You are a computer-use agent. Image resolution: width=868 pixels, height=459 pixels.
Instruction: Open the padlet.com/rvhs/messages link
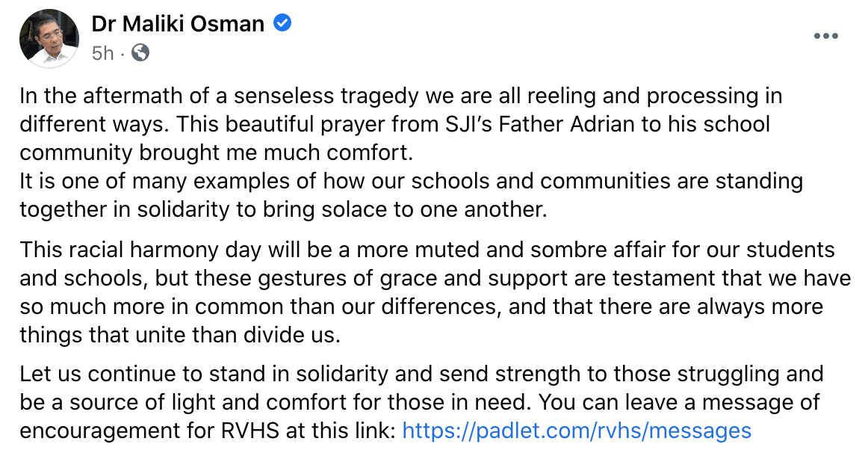576,431
